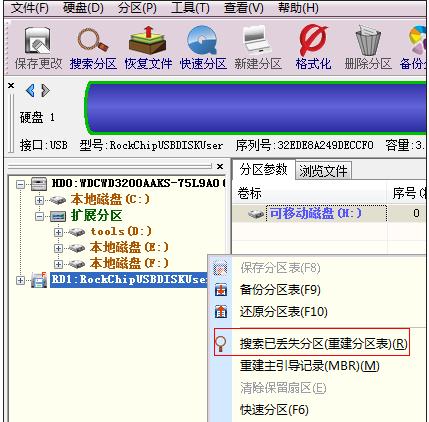
Task: Choose 还原分区表(F10) from context menu
Action: tap(283, 312)
